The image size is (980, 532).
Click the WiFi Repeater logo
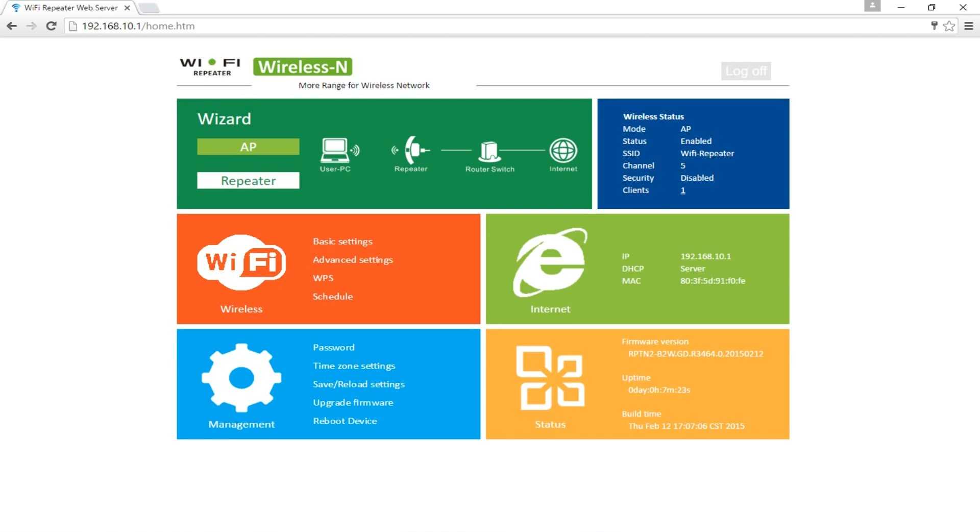210,66
